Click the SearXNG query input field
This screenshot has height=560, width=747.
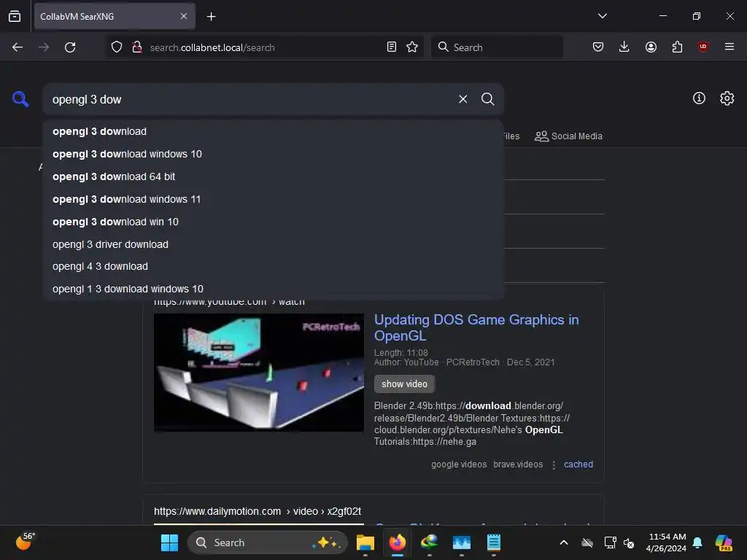250,99
